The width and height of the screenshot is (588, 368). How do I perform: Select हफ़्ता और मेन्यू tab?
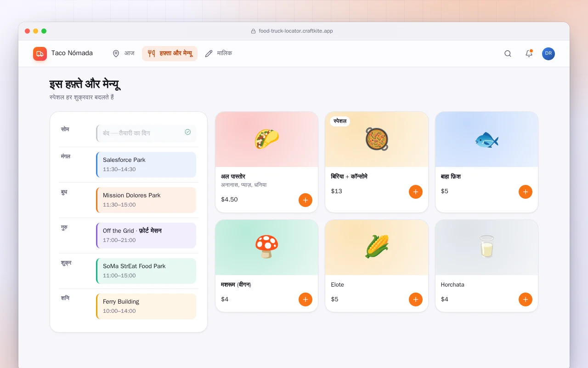(x=170, y=53)
